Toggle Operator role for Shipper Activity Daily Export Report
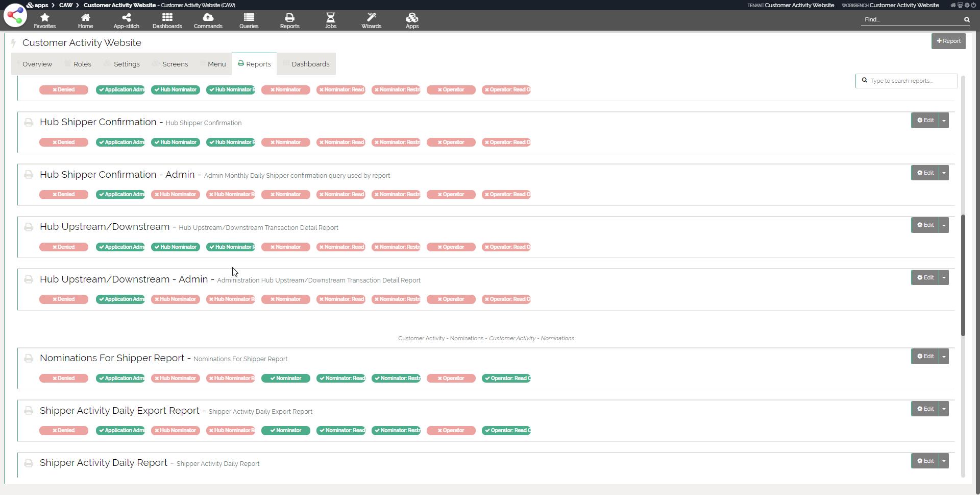This screenshot has width=980, height=495. click(x=451, y=431)
